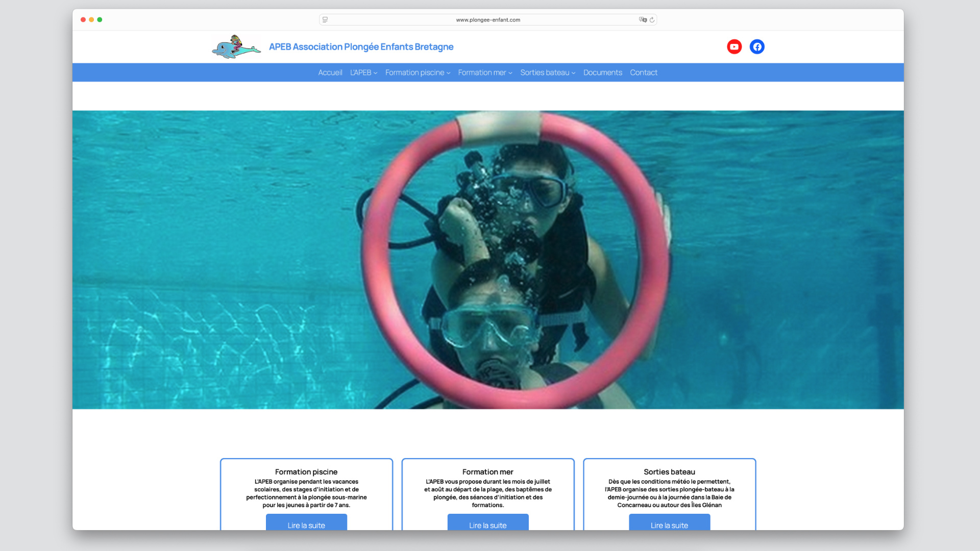Viewport: 980px width, 551px height.
Task: Click the paragraph starting 'L'APEB organise pendant les vacances'
Action: point(306,493)
